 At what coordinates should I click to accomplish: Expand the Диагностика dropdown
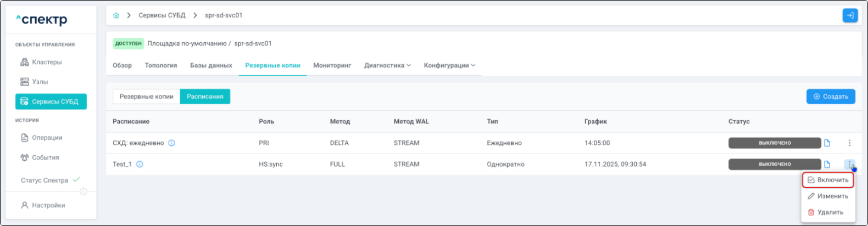387,65
